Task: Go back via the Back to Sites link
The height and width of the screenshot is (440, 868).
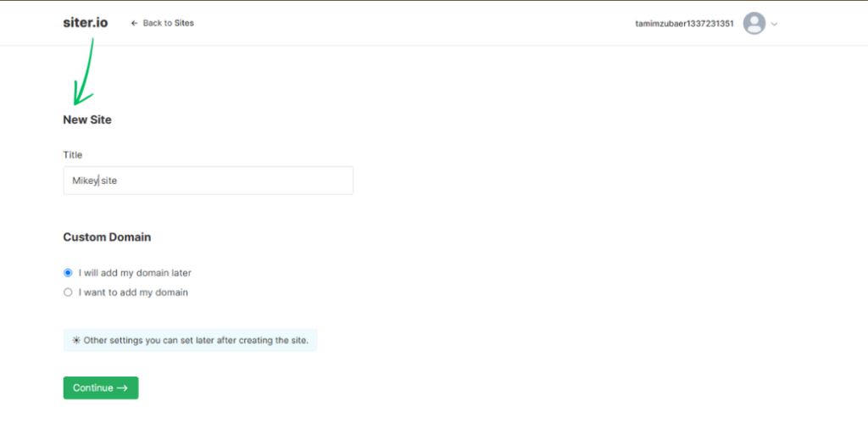Action: point(168,23)
